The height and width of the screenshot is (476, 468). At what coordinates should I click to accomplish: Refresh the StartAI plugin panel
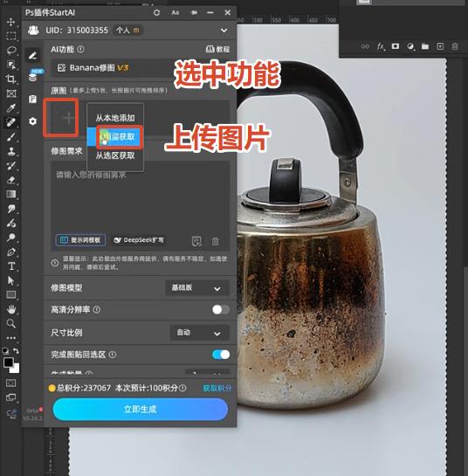pyautogui.click(x=156, y=13)
